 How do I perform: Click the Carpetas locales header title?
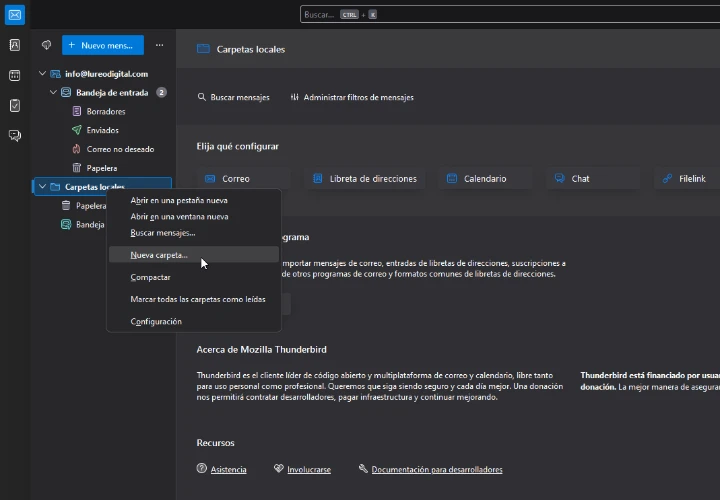(x=251, y=50)
